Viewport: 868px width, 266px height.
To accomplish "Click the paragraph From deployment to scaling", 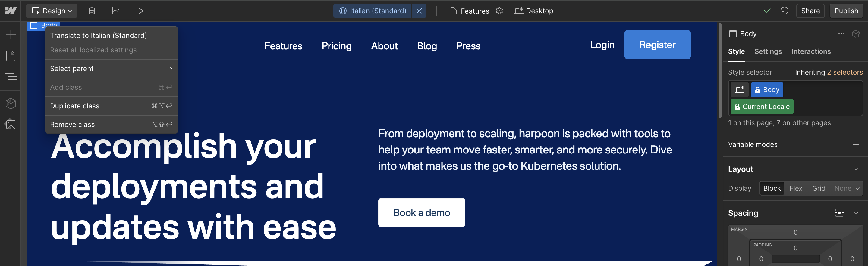I will (x=525, y=150).
